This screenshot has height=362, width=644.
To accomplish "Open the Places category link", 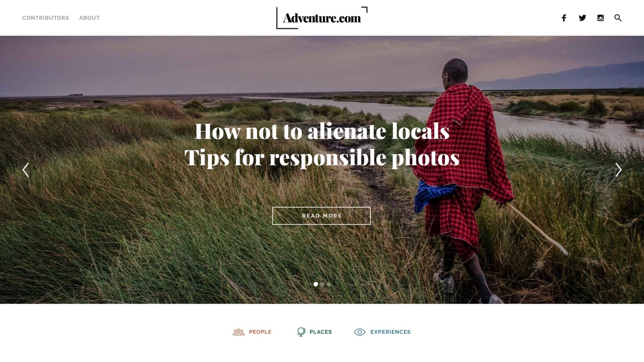I will (320, 332).
